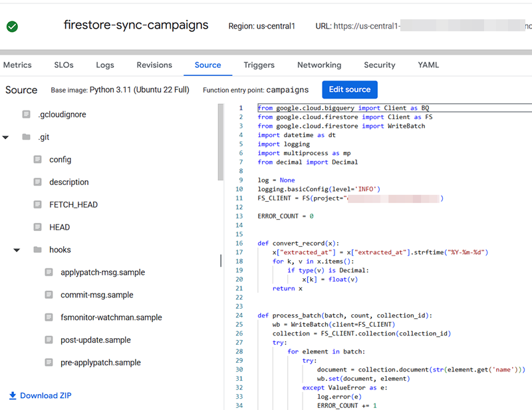Click the 'Base image: Python 3.11' text

coord(120,90)
